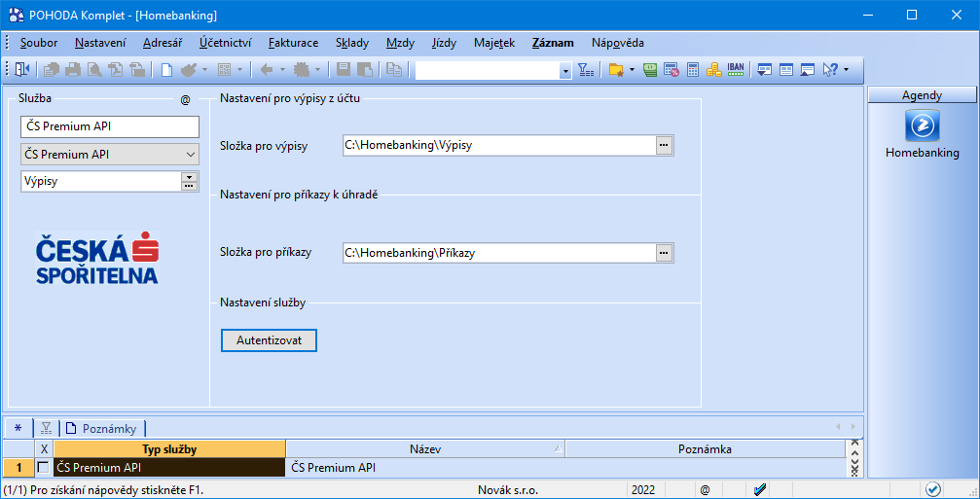The height and width of the screenshot is (499, 980).
Task: Open the Soubor menu
Action: pos(39,43)
